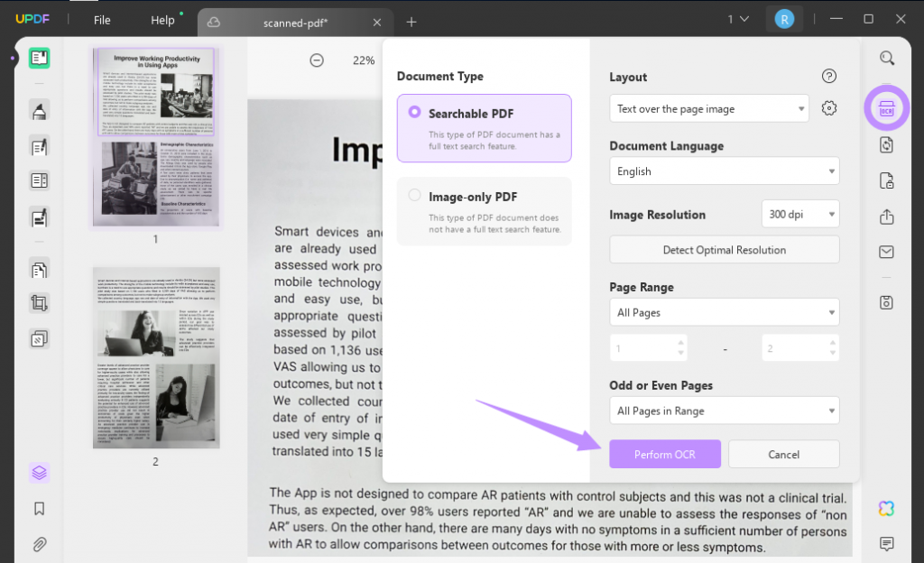Toggle the bookmark icon in the left sidebar
The image size is (924, 563).
(x=39, y=509)
